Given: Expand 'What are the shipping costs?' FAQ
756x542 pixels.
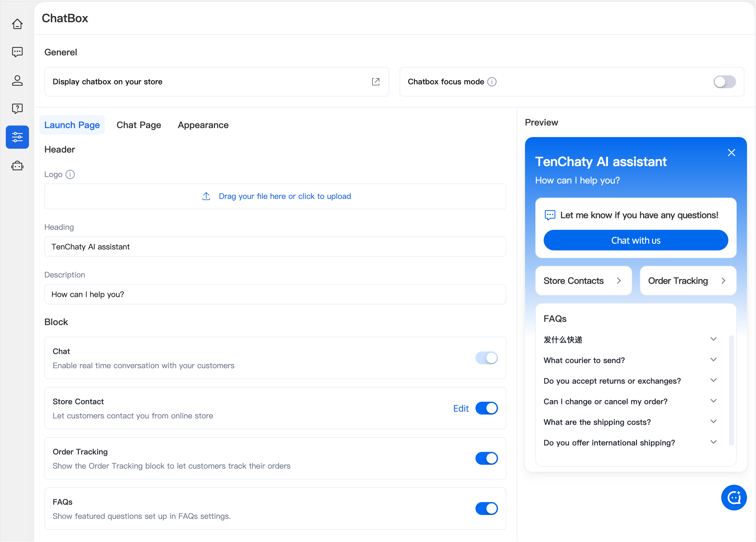Looking at the screenshot, I should [x=713, y=422].
